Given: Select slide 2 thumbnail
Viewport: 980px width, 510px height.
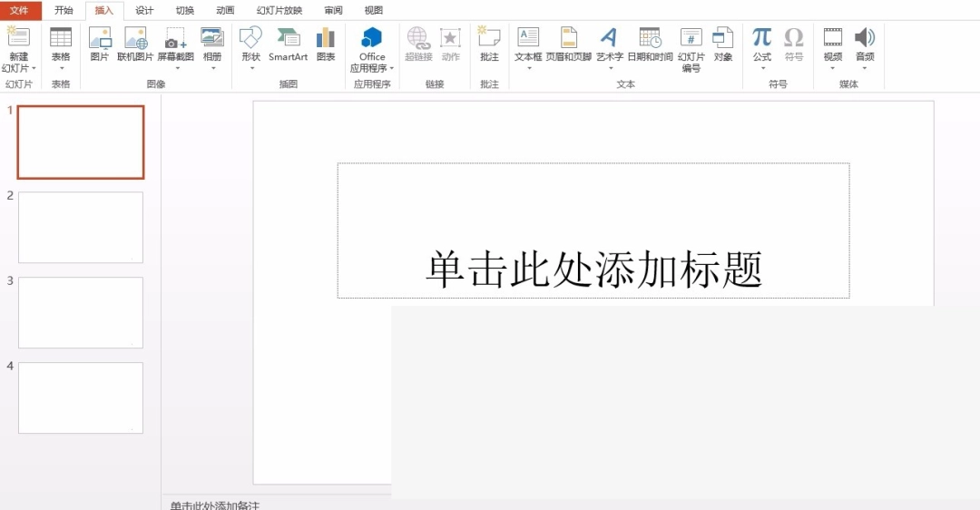Looking at the screenshot, I should tap(81, 228).
